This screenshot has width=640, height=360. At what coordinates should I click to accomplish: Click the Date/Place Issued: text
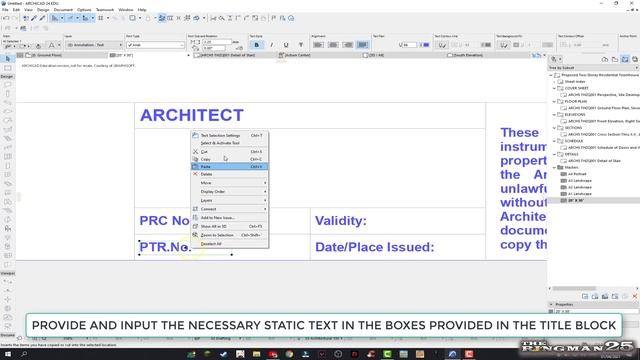(375, 247)
